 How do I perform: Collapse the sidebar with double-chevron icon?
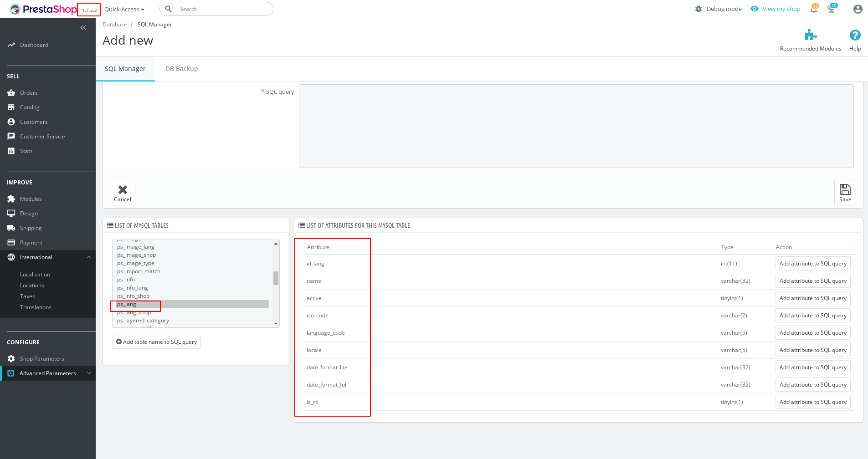tap(83, 28)
